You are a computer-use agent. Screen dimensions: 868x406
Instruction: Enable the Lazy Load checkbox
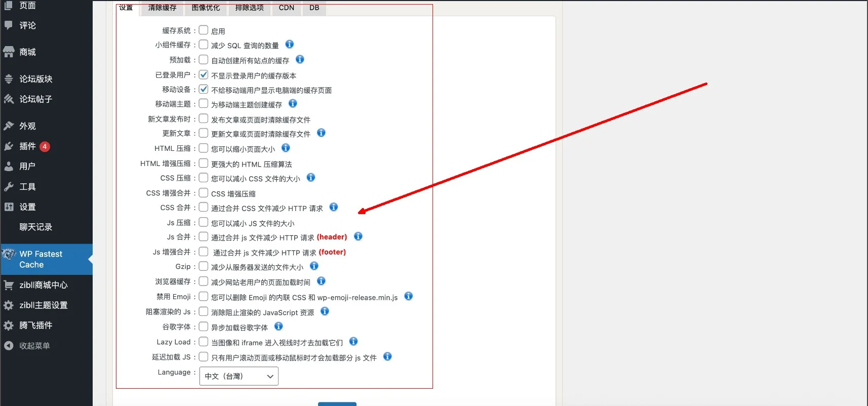(x=204, y=342)
